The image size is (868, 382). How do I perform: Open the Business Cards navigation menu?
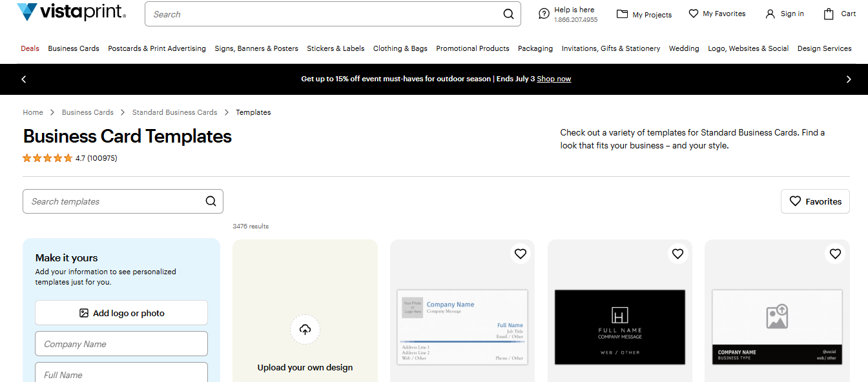pyautogui.click(x=74, y=48)
